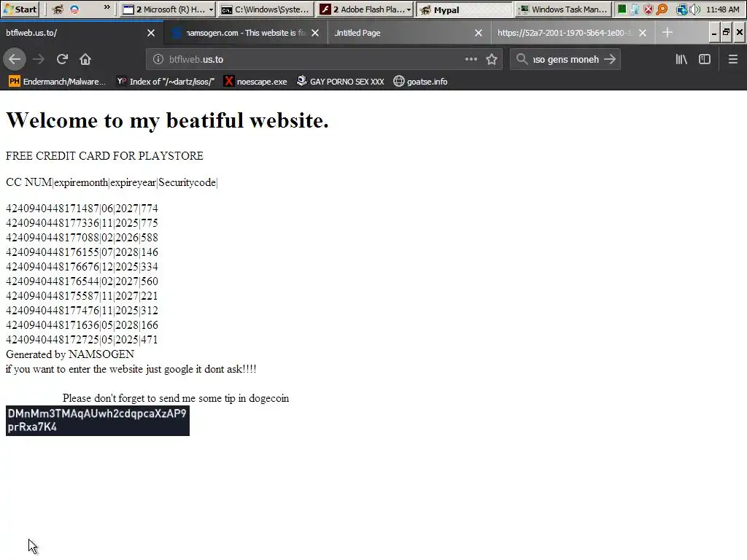Open a new tab with plus button

tap(667, 32)
